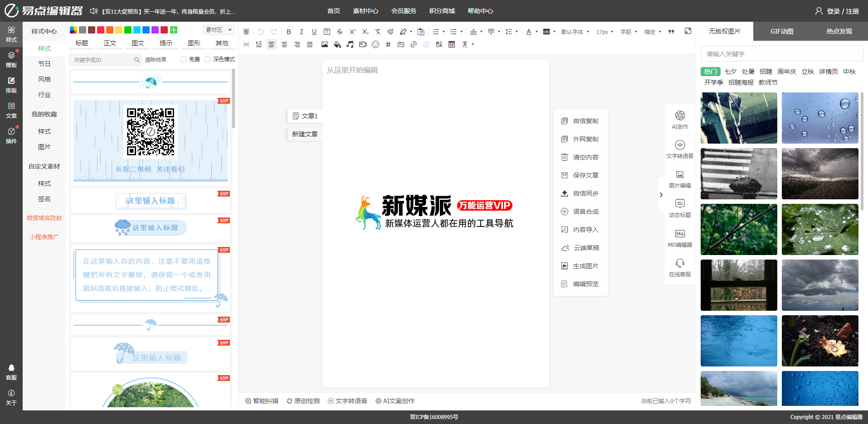Open 会员服务 in the top menu
The height and width of the screenshot is (424, 868).
tap(404, 11)
